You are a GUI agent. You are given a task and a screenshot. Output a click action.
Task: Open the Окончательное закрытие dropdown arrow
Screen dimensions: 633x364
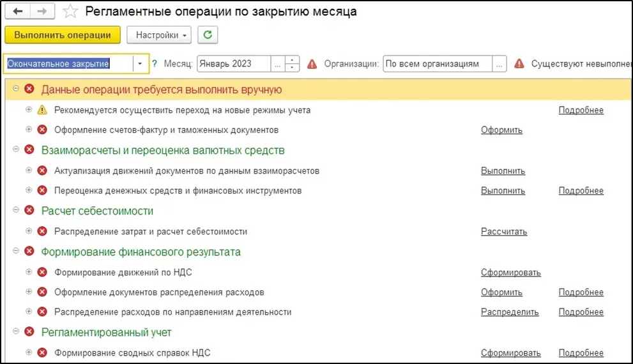[141, 64]
